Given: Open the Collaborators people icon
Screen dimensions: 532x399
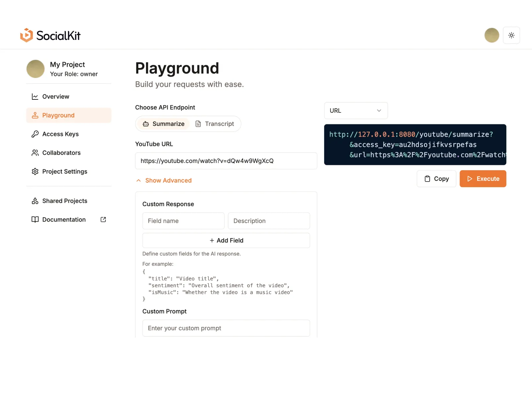Looking at the screenshot, I should (x=35, y=153).
